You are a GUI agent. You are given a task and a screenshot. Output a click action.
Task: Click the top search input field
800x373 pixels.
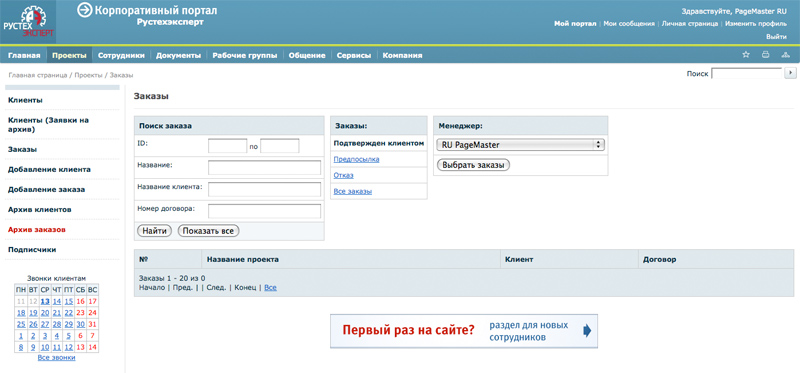point(746,73)
